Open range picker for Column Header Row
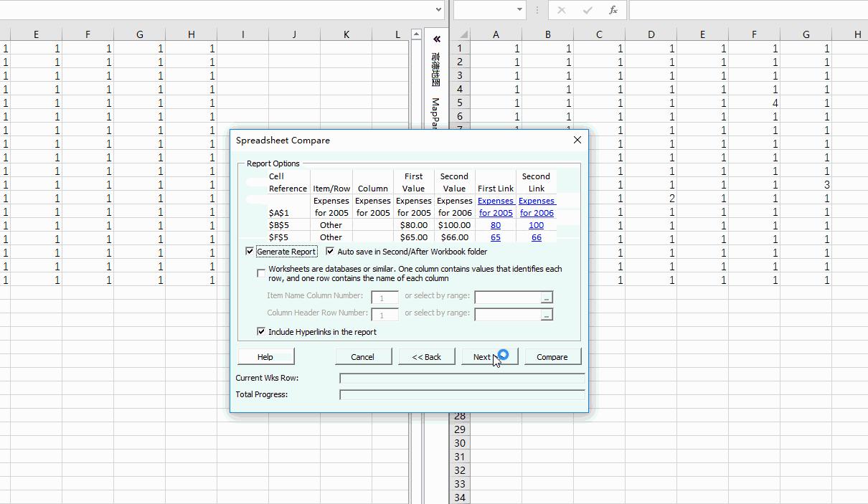 (x=547, y=315)
